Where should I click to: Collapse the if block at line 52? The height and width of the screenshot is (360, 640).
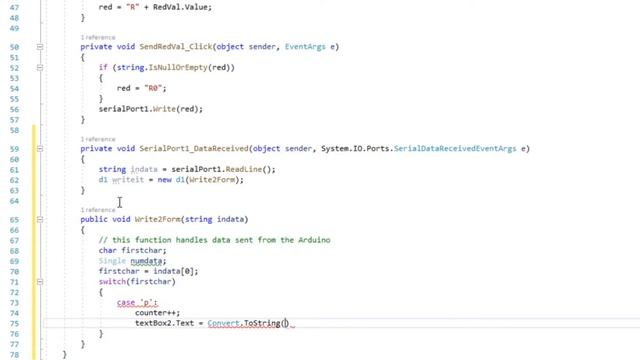[x=40, y=67]
